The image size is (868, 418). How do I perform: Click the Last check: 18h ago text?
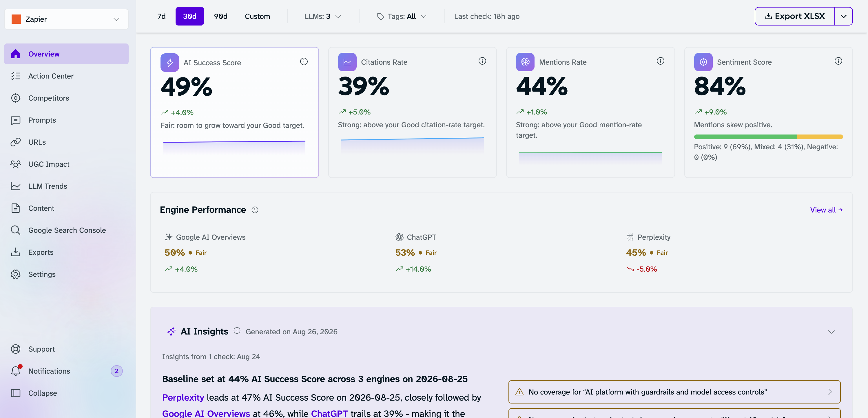486,16
